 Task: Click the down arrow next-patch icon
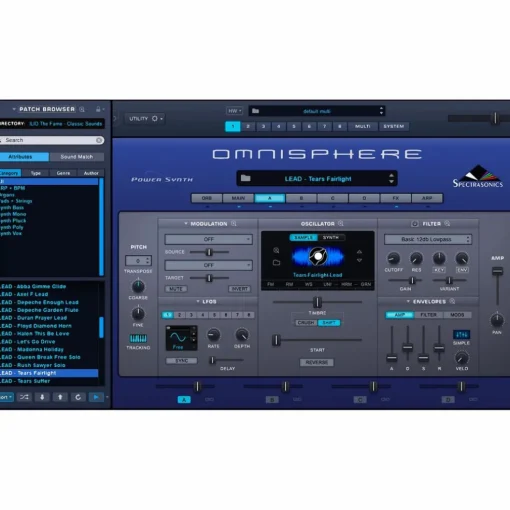tap(42, 397)
